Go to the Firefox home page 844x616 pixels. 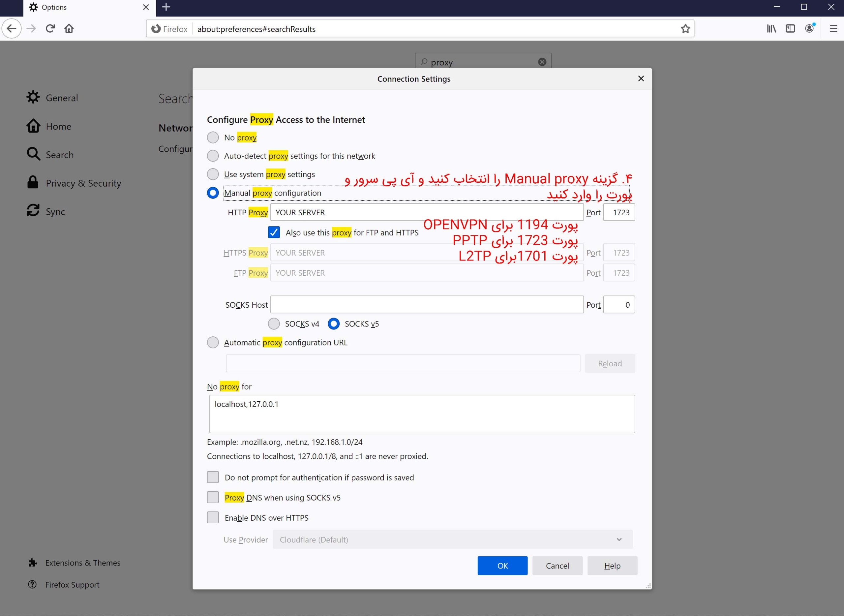(69, 29)
